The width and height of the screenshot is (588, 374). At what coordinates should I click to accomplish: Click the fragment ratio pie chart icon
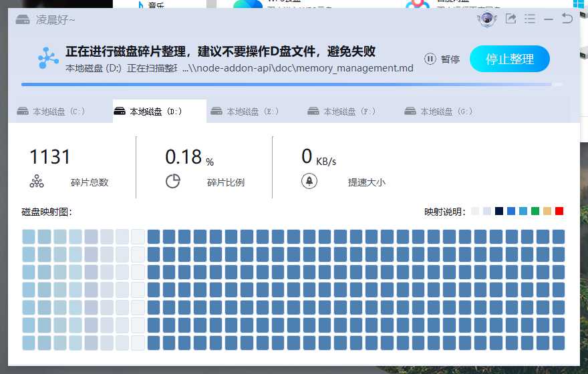coord(172,181)
